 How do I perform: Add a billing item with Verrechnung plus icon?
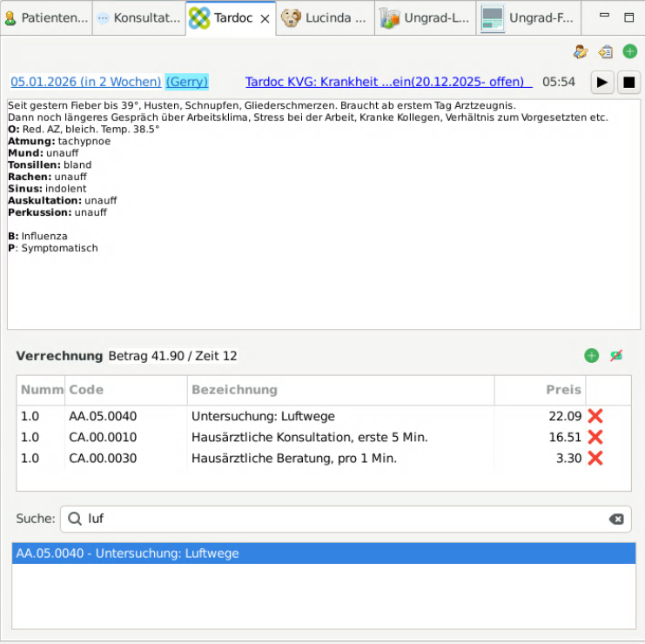click(592, 356)
